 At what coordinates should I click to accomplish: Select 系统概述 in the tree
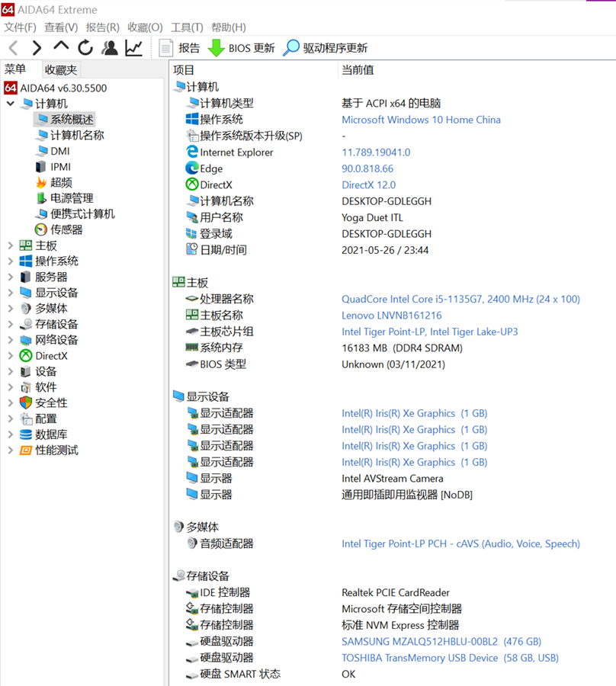pos(64,120)
